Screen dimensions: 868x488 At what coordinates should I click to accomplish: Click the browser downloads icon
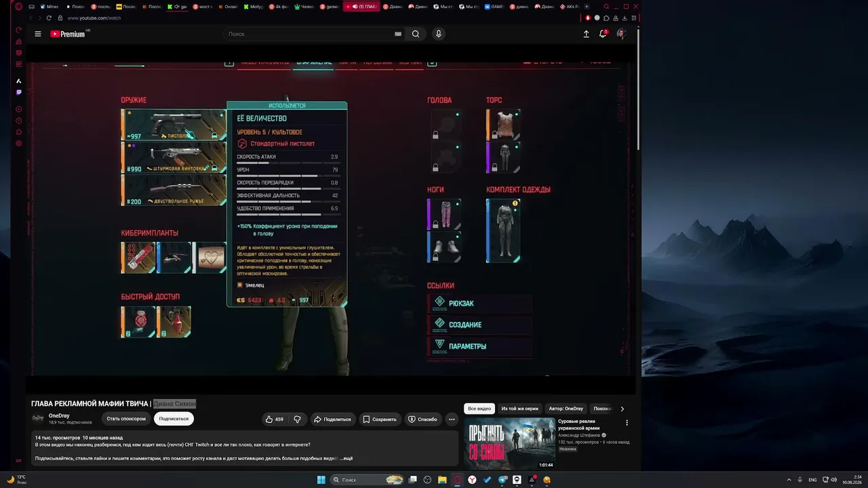(x=626, y=18)
